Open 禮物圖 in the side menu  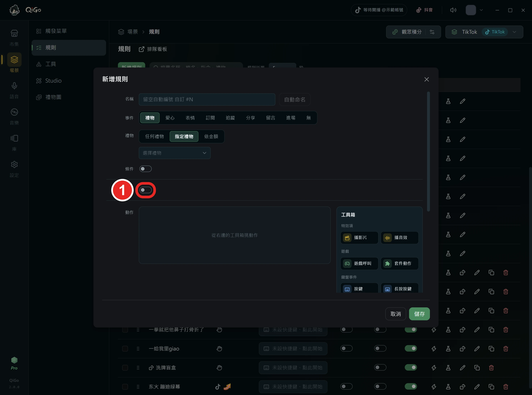tap(69, 97)
